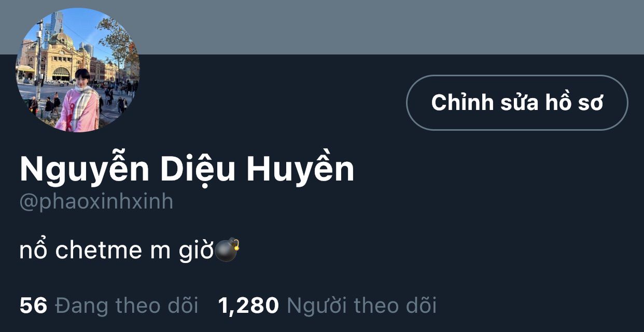Image resolution: width=644 pixels, height=332 pixels.
Task: Open following list via 56 count
Action: [33, 305]
